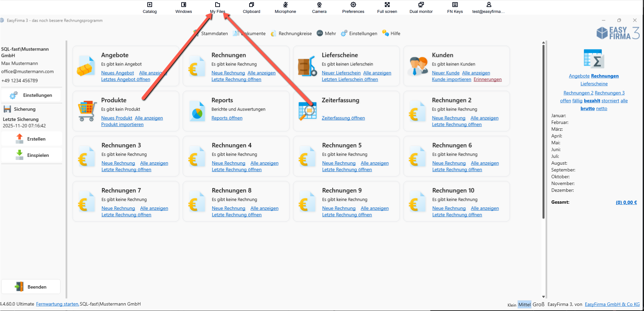Image resolution: width=644 pixels, height=311 pixels.
Task: Click the Zeiterfassung tile icon
Action: pyautogui.click(x=307, y=110)
